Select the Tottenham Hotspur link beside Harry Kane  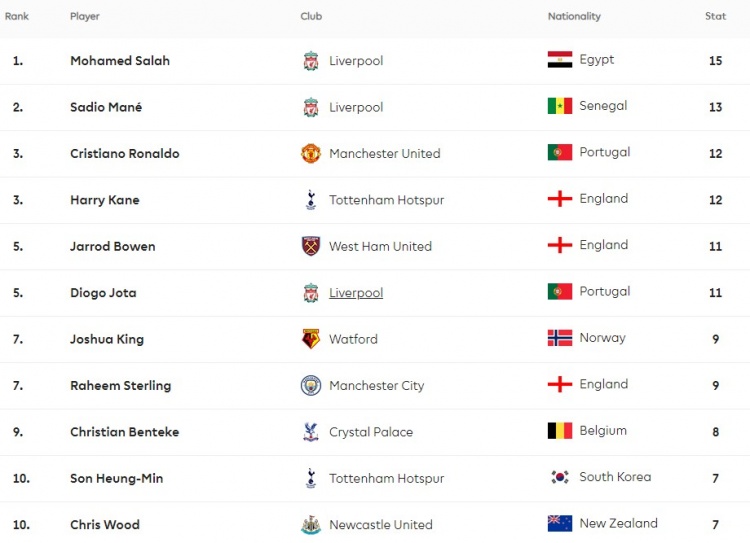pyautogui.click(x=386, y=200)
